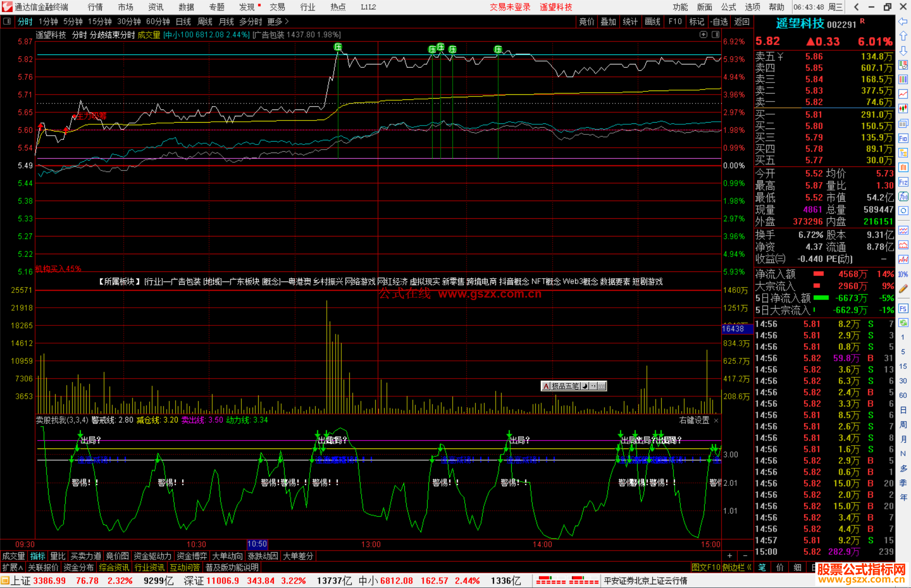
Task: Open the 行情 menu
Action: pyautogui.click(x=95, y=7)
